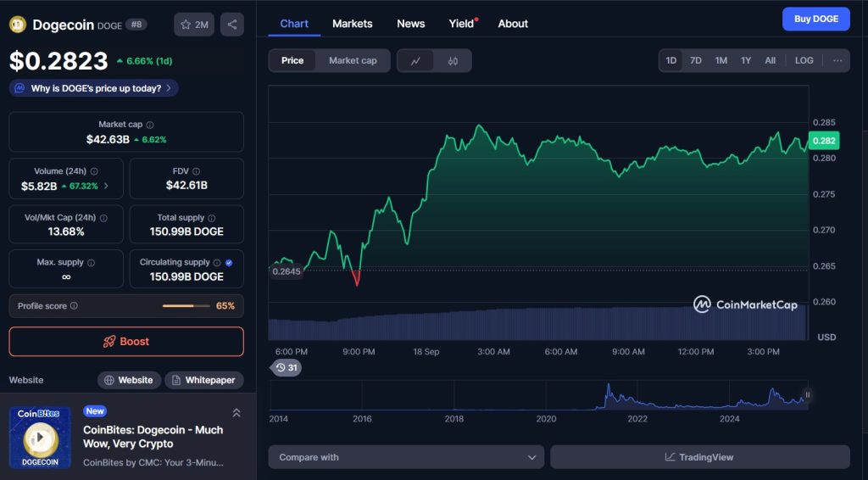Open the Whitepaper link
The width and height of the screenshot is (868, 480).
(x=203, y=380)
